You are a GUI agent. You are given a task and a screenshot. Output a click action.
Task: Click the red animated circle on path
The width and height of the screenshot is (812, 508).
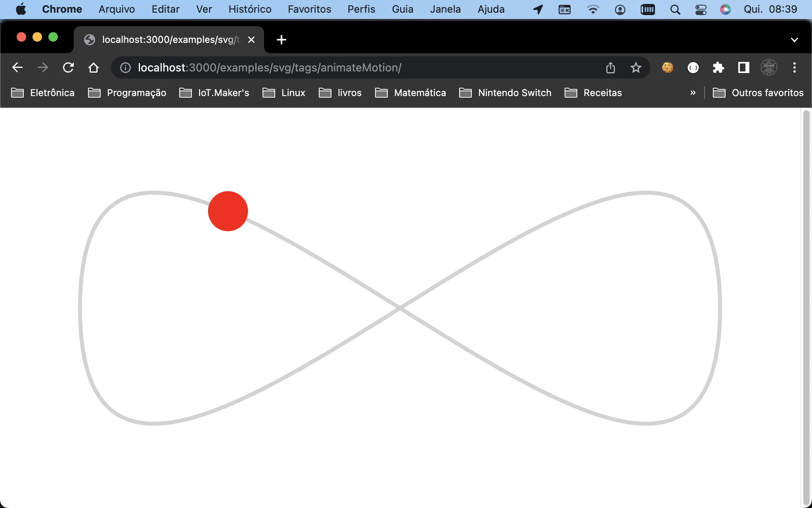tap(228, 211)
